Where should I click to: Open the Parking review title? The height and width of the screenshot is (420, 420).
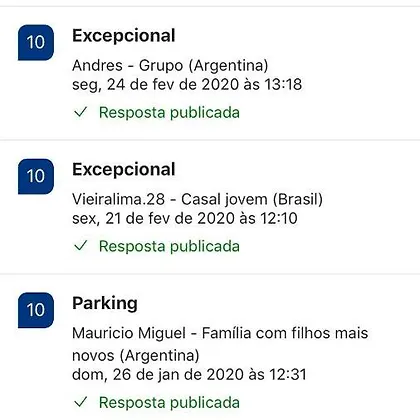tap(105, 304)
